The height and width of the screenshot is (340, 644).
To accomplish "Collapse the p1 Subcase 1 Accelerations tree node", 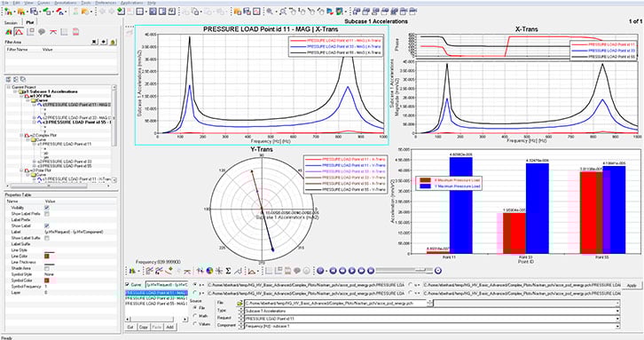I will point(15,91).
